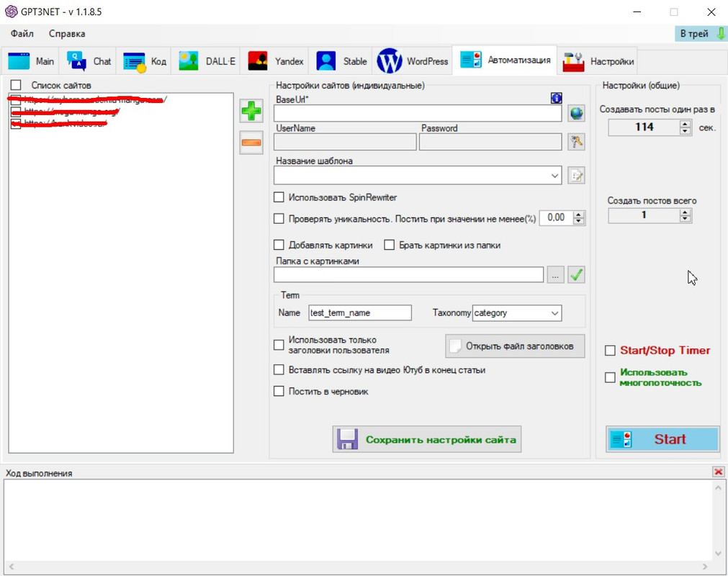
Task: Increase the post interval seconds stepper
Action: 685,124
